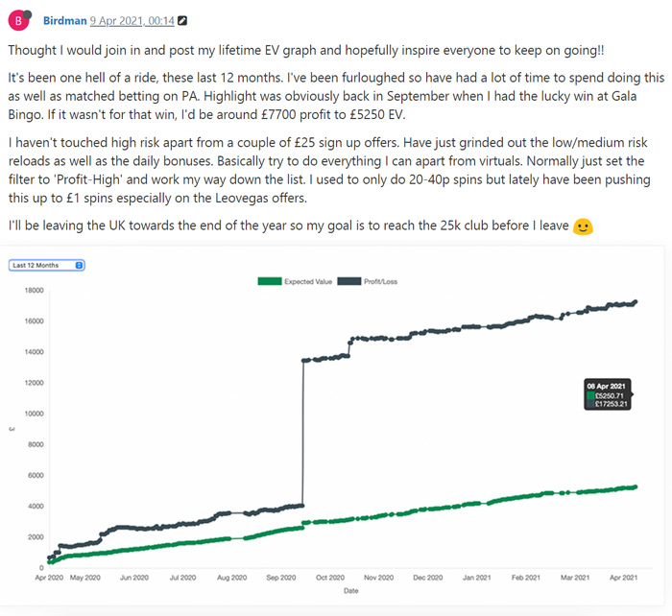This screenshot has width=672, height=616.
Task: Click the green Expected Value color swatch
Action: pyautogui.click(x=270, y=281)
